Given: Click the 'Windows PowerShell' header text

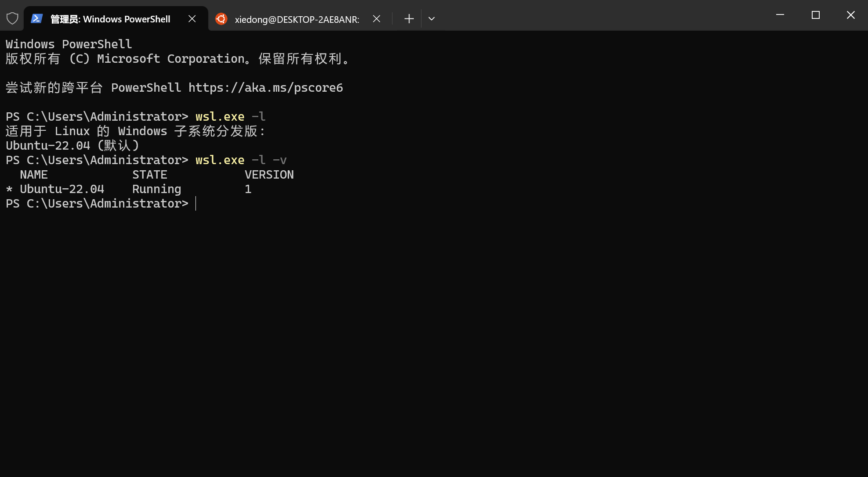Looking at the screenshot, I should click(x=69, y=44).
